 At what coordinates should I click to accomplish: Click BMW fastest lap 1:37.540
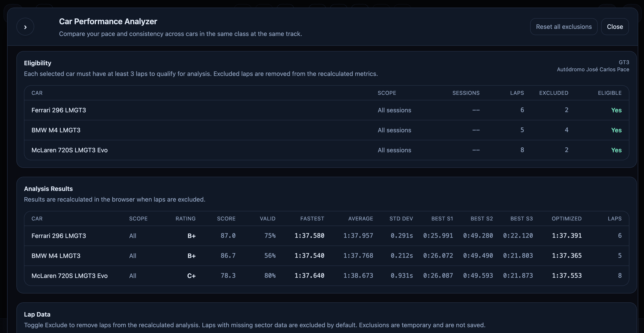pos(310,256)
